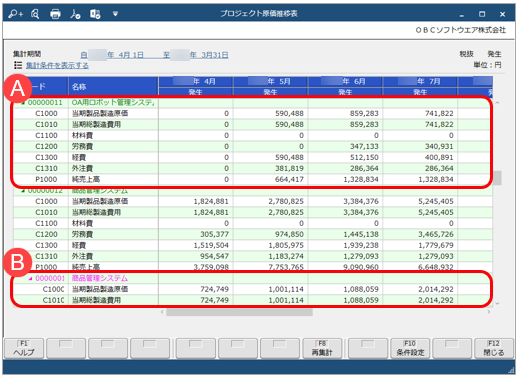Open the print preview magnifier icon
The image size is (520, 379).
point(35,14)
